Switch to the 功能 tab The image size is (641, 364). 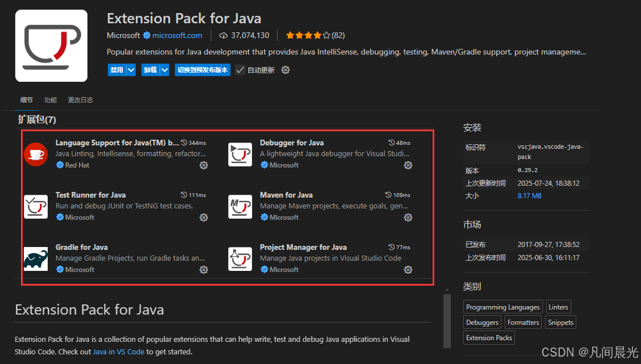click(x=51, y=100)
